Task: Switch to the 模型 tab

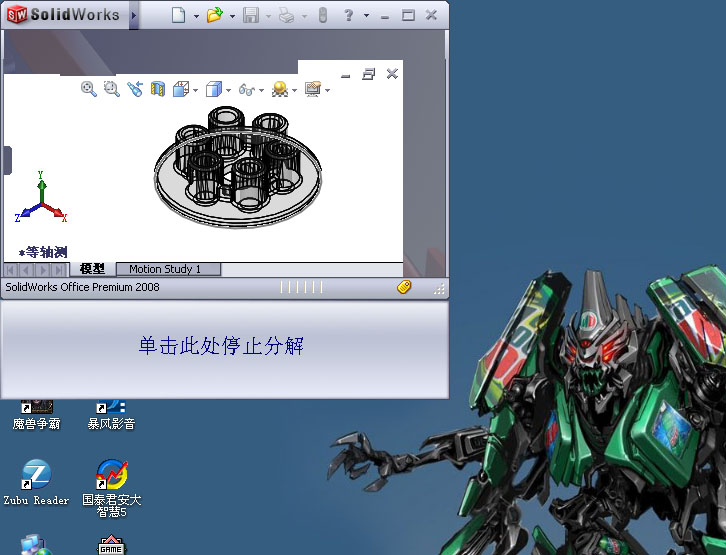Action: (x=92, y=269)
